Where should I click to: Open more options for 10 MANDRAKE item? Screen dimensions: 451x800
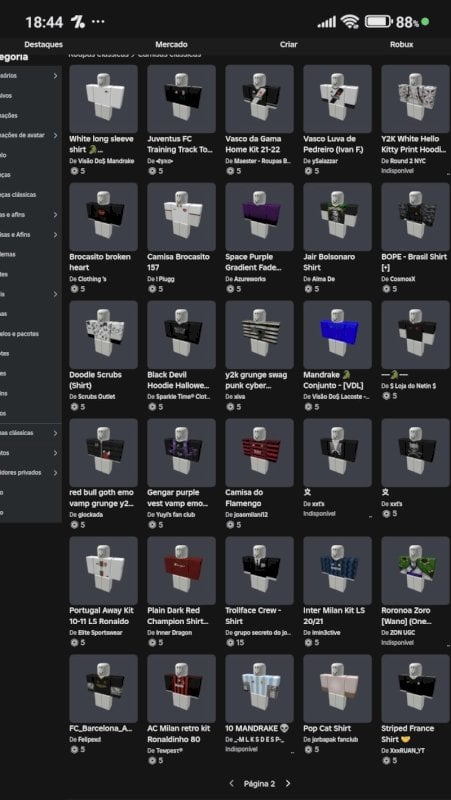292,751
